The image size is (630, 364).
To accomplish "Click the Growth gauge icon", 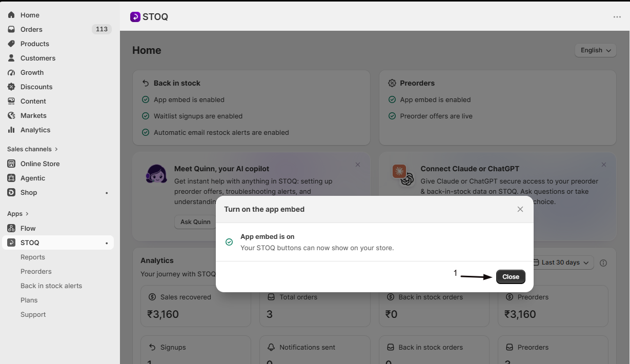I will pyautogui.click(x=11, y=72).
